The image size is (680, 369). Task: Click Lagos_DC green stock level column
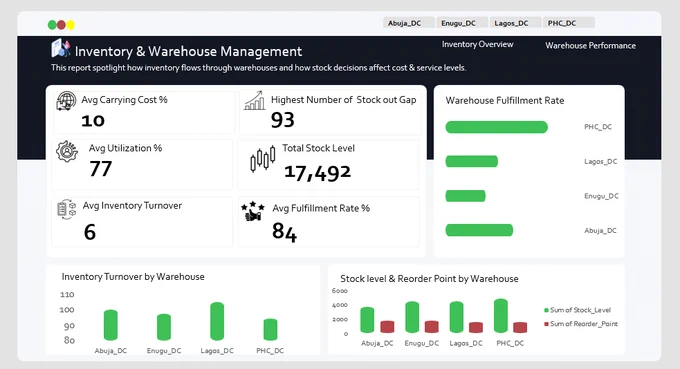(x=456, y=317)
